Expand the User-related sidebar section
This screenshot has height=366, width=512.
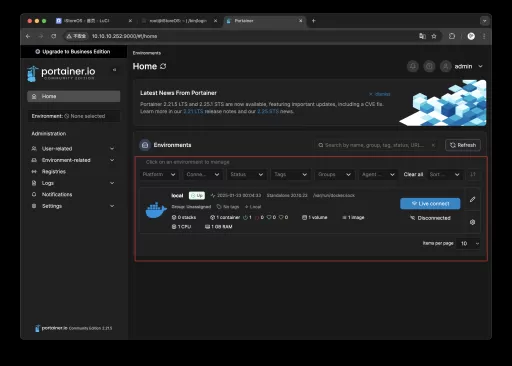pos(73,149)
